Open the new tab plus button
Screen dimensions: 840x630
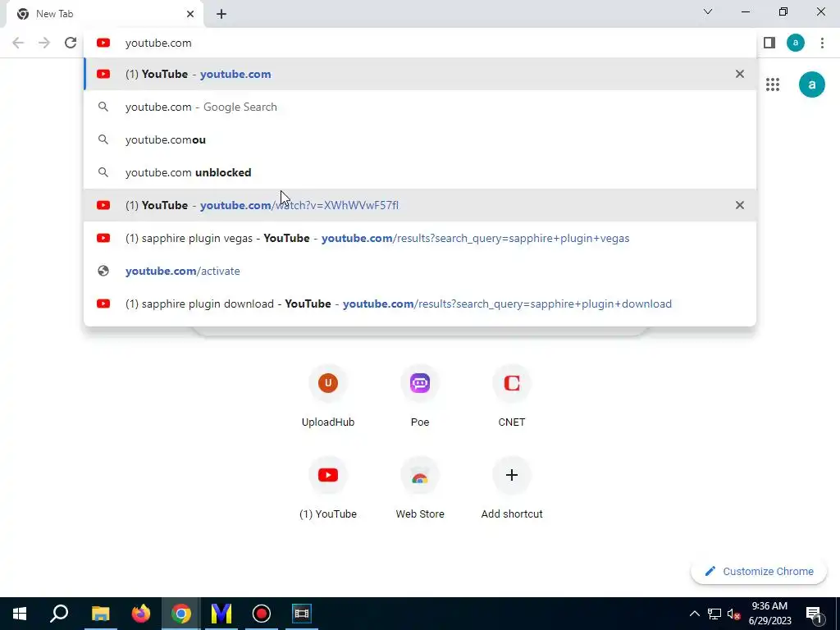[x=221, y=14]
